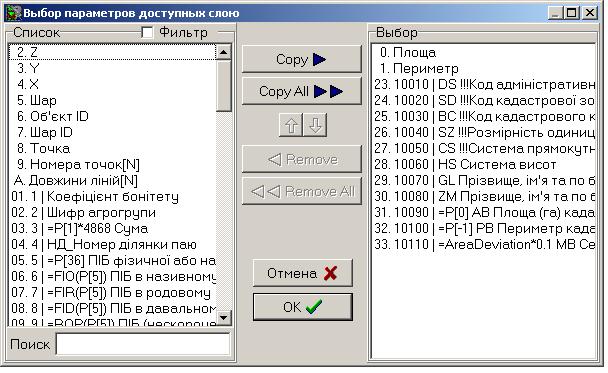The height and width of the screenshot is (373, 608).
Task: Select '05. 5 | =P[36] ПІБ фізичної' item
Action: coord(112,261)
